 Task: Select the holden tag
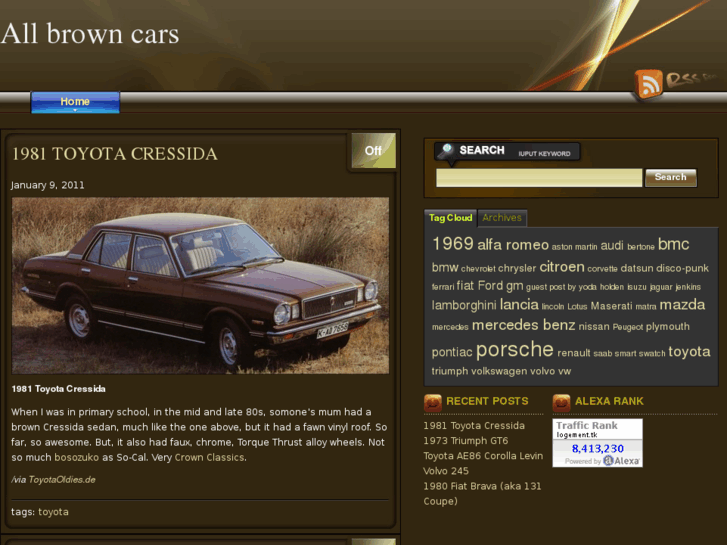pos(612,287)
